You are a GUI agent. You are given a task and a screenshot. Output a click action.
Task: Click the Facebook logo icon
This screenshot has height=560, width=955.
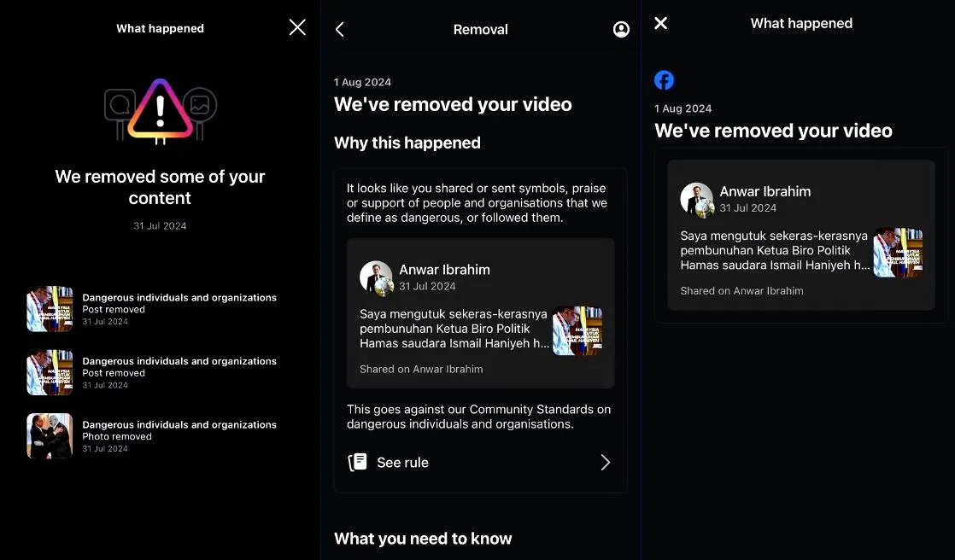664,79
